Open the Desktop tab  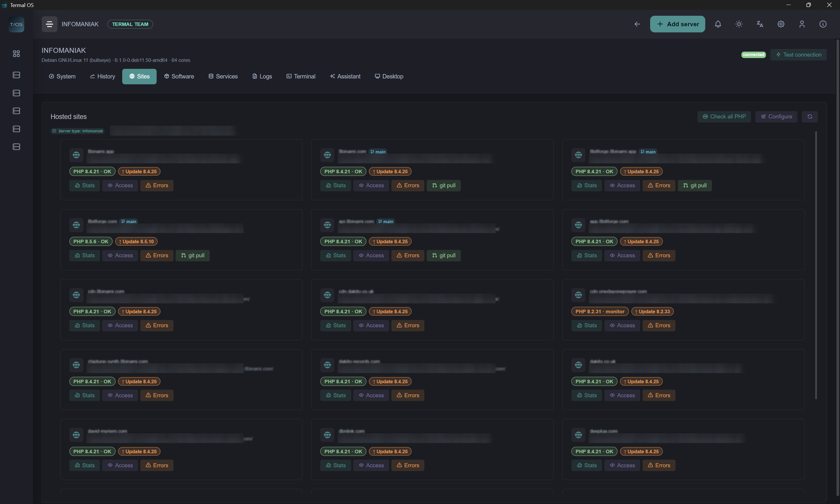point(389,77)
